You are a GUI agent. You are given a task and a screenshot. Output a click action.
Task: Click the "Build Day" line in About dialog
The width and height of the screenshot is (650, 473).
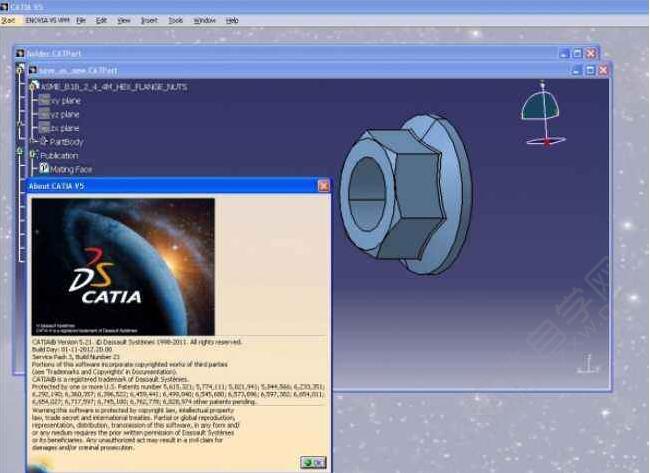coord(72,349)
